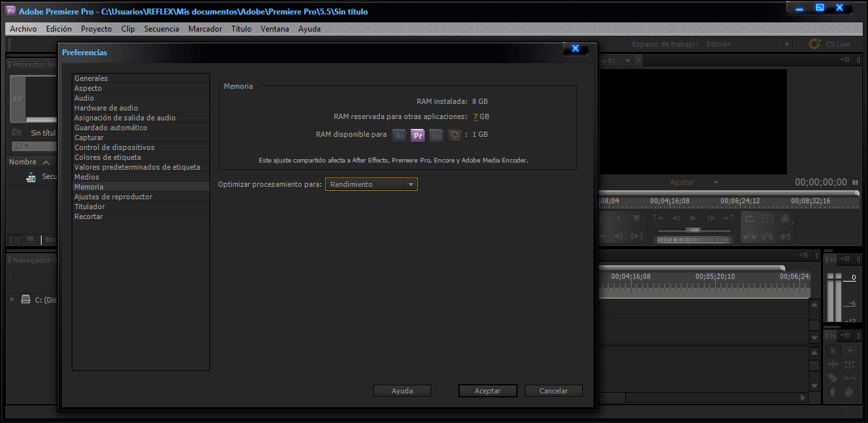The height and width of the screenshot is (423, 868).
Task: Click the monitor jog wheel strip
Action: [x=693, y=239]
